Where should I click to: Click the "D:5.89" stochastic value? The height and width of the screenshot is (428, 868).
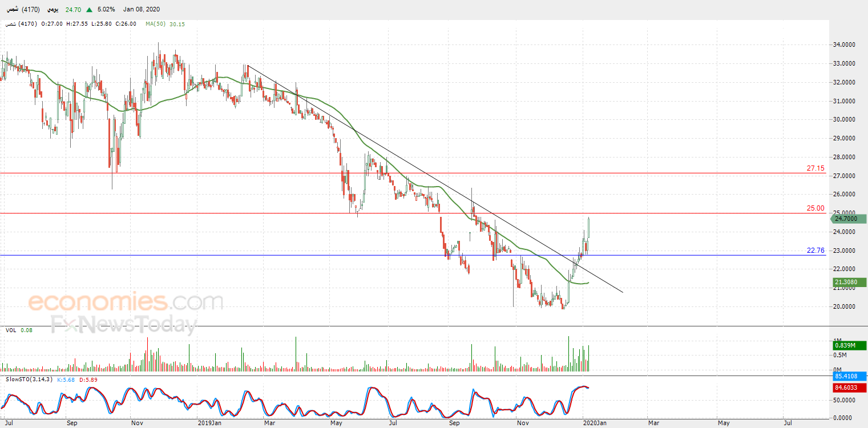click(x=88, y=379)
